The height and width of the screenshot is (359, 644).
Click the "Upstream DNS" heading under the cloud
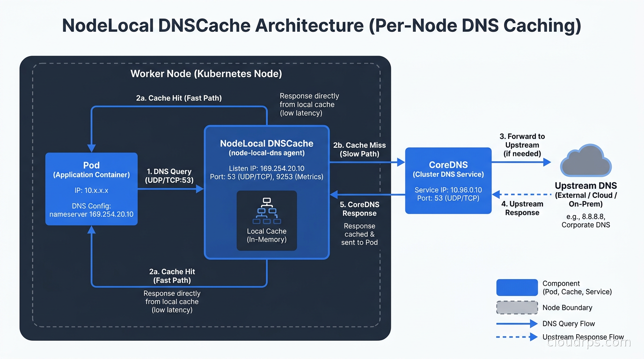click(x=585, y=186)
